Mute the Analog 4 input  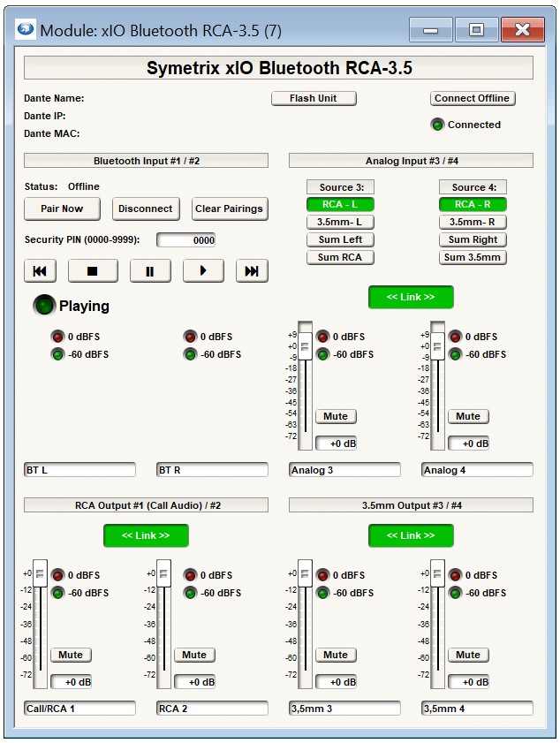(468, 416)
